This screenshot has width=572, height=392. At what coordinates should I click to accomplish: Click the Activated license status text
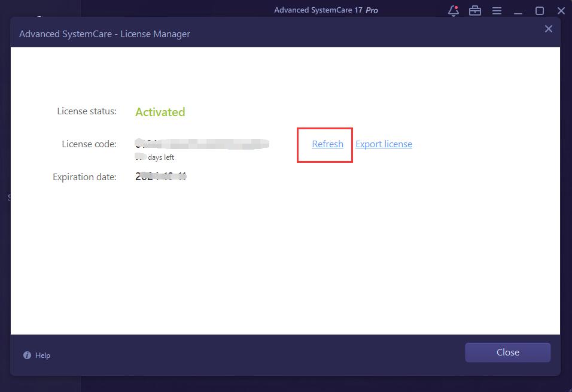pos(160,112)
